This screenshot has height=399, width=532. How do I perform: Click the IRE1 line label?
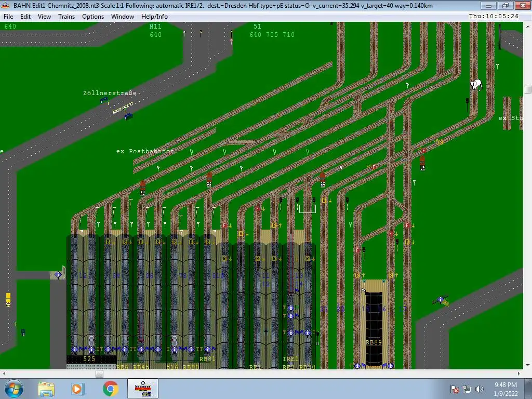pos(291,359)
